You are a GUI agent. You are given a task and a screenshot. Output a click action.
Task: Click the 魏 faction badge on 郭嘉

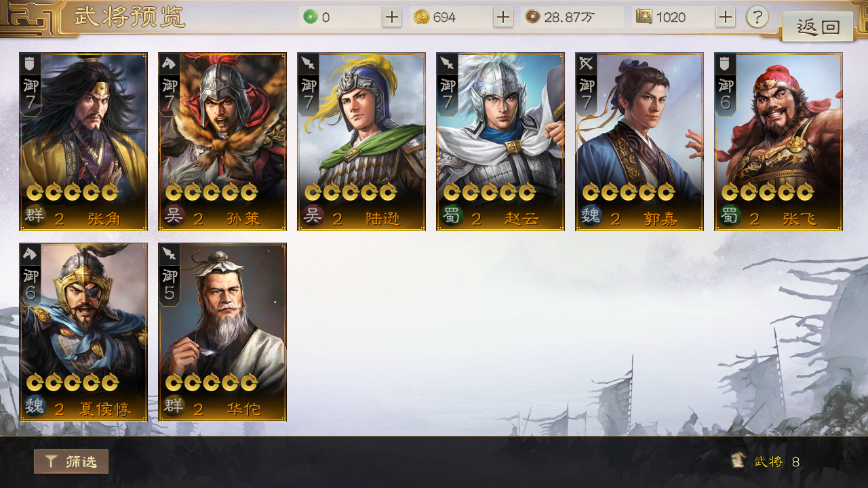coord(591,217)
